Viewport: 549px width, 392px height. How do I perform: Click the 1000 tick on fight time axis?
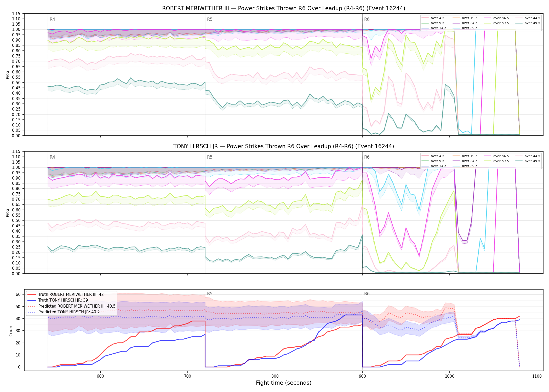click(x=450, y=376)
